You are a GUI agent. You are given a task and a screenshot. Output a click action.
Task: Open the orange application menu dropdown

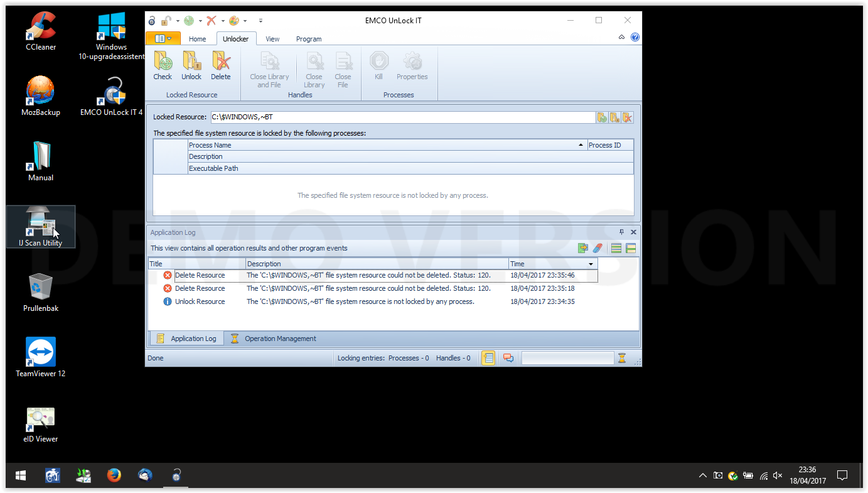[x=163, y=38]
